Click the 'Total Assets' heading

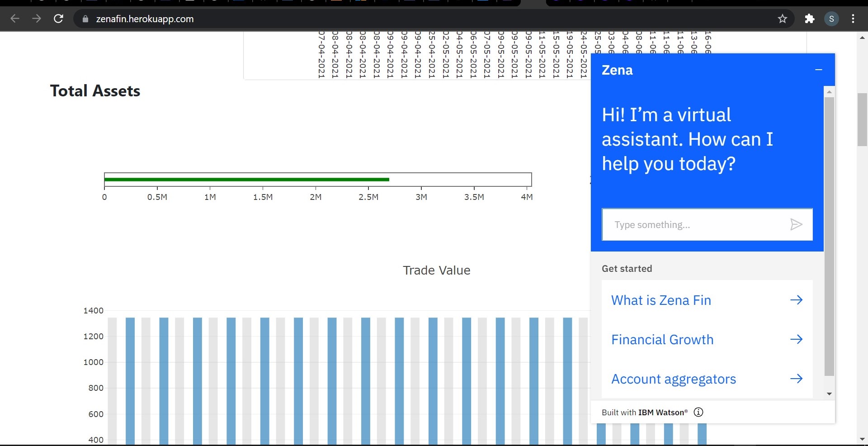click(95, 91)
